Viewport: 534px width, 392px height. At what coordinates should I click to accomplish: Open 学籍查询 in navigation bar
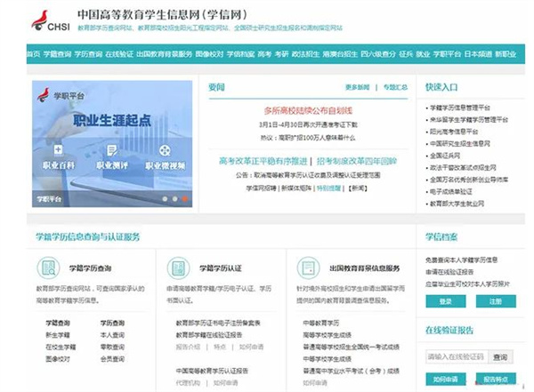pyautogui.click(x=57, y=54)
